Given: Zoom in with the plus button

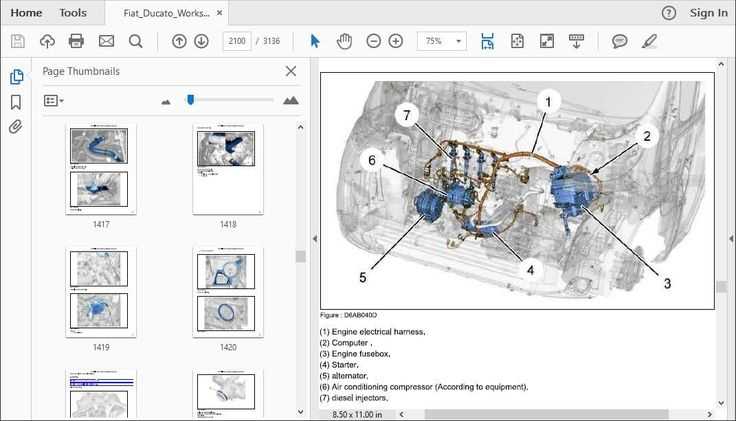Looking at the screenshot, I should click(x=396, y=41).
